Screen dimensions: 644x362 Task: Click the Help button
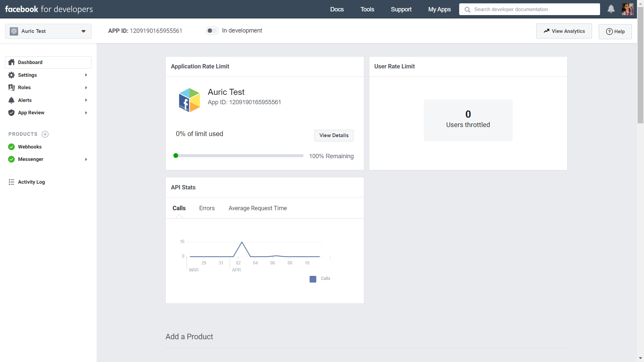[615, 32]
